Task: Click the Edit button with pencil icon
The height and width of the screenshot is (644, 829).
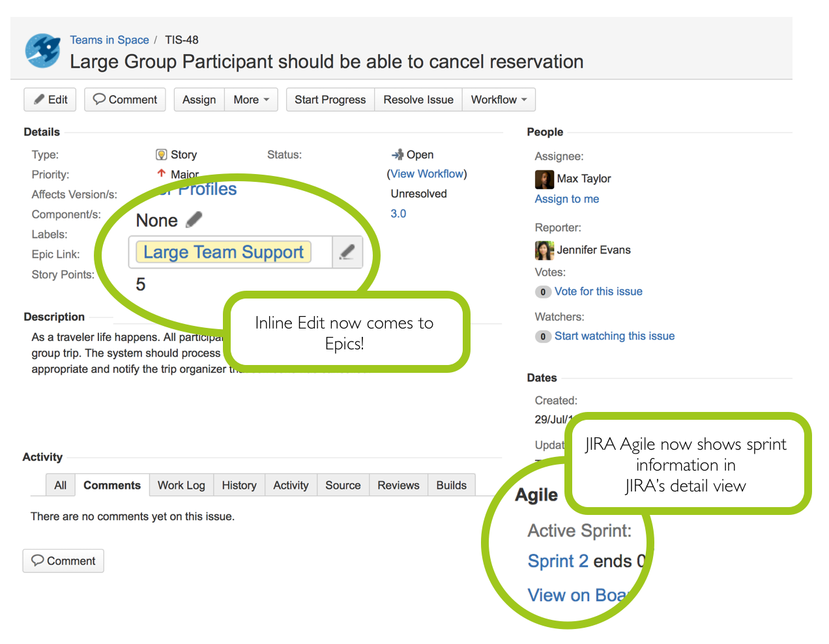Action: coord(50,100)
